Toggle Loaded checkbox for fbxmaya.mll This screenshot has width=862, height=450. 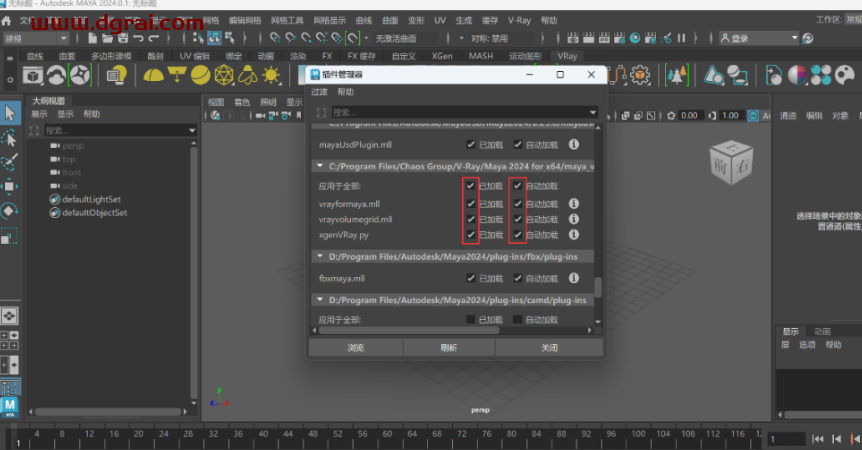[470, 278]
